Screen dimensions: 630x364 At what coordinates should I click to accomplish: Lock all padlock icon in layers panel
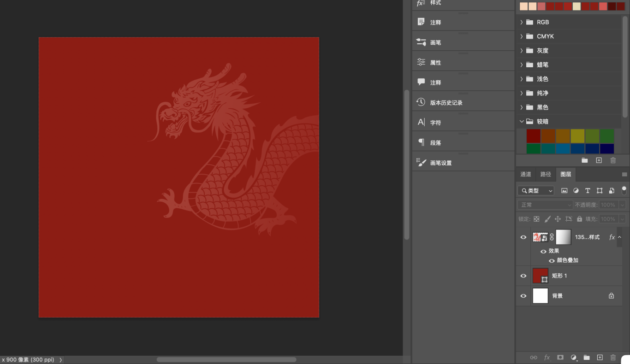(x=579, y=219)
